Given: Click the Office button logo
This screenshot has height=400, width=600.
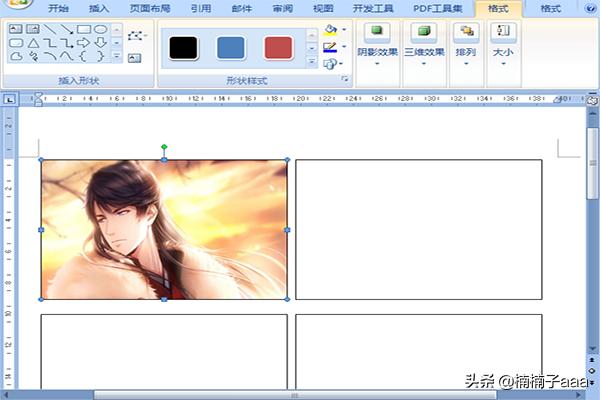Looking at the screenshot, I should (18, 3).
